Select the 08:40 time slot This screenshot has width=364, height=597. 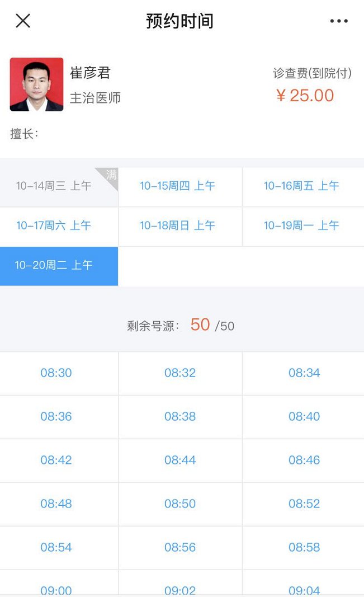pos(304,417)
